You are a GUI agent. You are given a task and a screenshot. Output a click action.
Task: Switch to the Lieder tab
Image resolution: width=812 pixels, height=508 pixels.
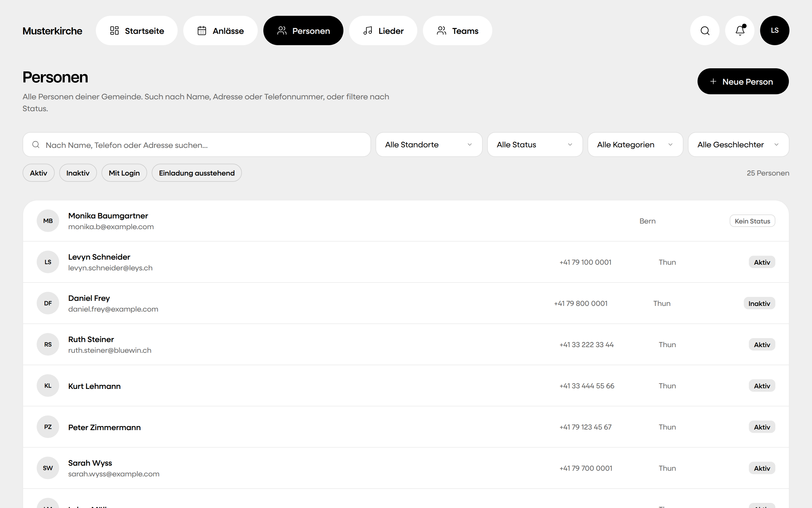coord(383,30)
